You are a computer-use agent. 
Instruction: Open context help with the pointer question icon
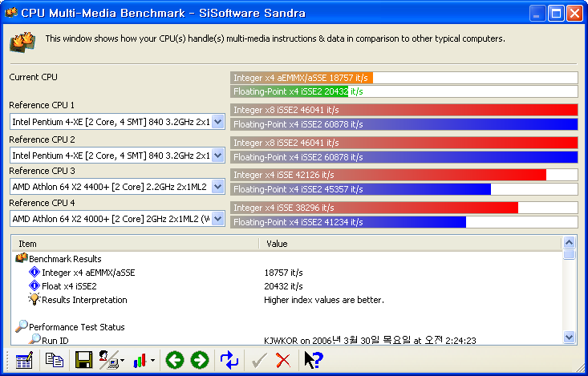[x=313, y=360]
